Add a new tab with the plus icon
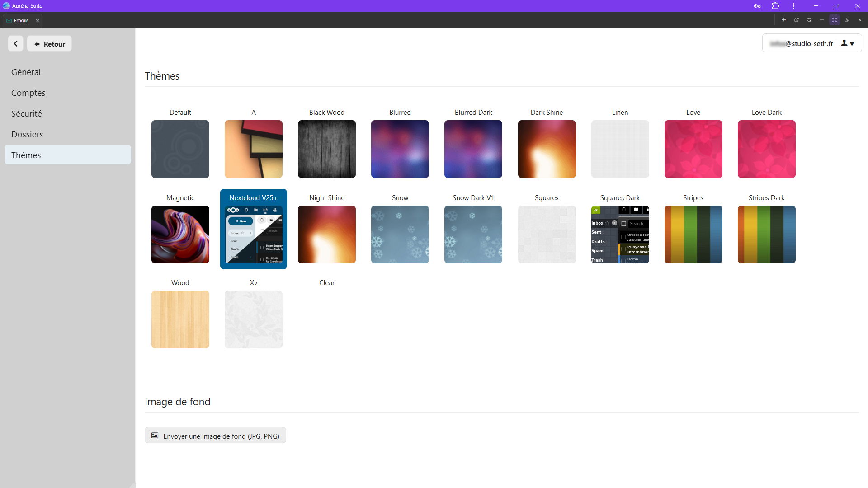Viewport: 868px width, 488px height. pos(784,20)
